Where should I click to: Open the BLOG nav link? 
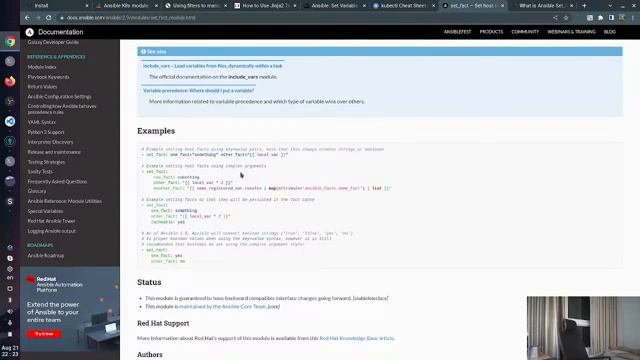pyautogui.click(x=609, y=32)
